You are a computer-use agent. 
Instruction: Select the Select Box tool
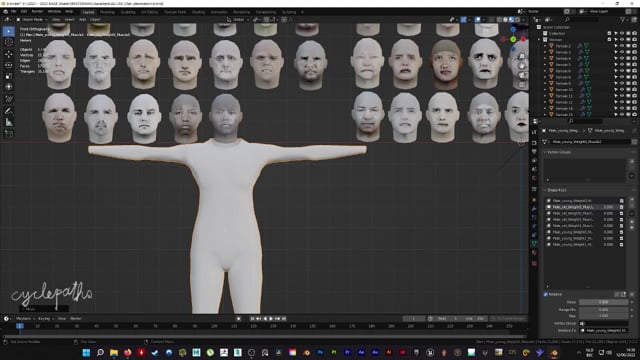click(9, 31)
